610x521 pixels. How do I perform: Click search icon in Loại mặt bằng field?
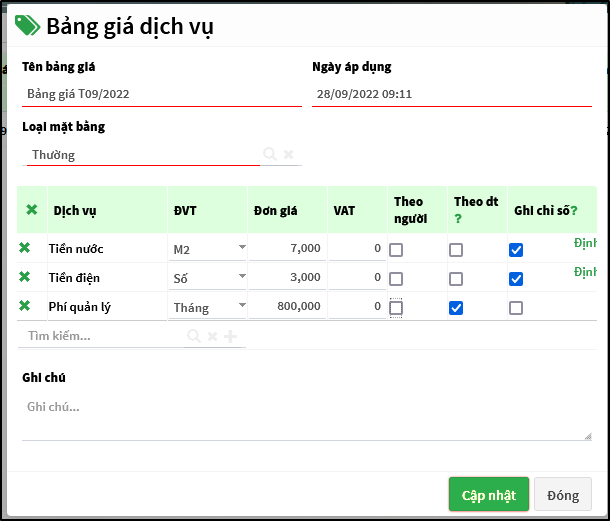269,155
